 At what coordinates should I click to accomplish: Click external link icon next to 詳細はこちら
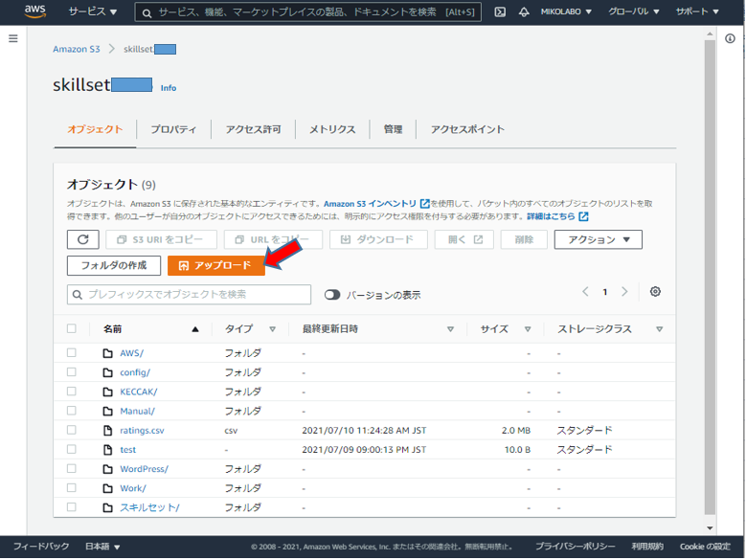(x=583, y=216)
